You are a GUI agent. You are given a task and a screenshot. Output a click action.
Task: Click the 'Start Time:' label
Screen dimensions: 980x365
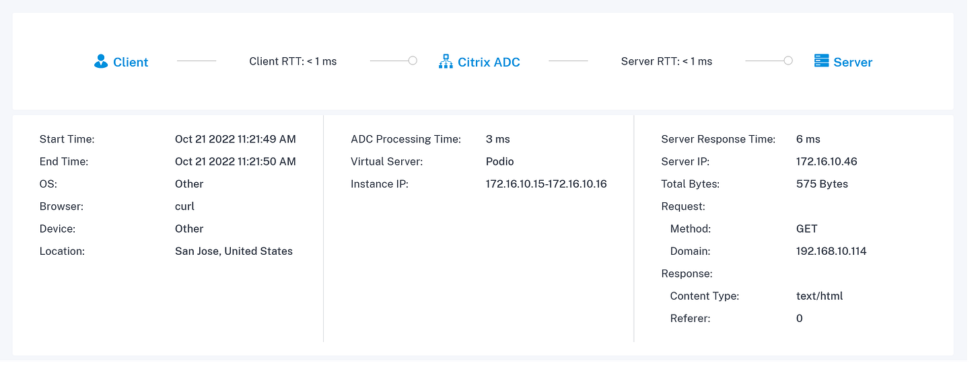[x=67, y=139]
